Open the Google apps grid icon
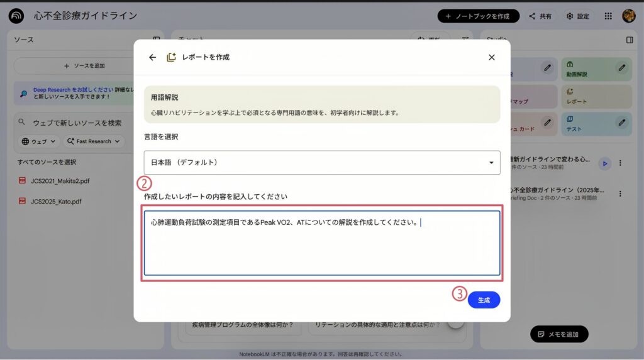The image size is (644, 360). pyautogui.click(x=608, y=16)
